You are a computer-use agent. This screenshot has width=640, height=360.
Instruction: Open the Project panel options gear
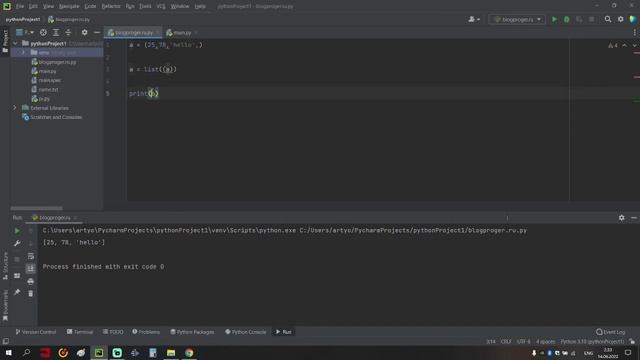tap(84, 32)
